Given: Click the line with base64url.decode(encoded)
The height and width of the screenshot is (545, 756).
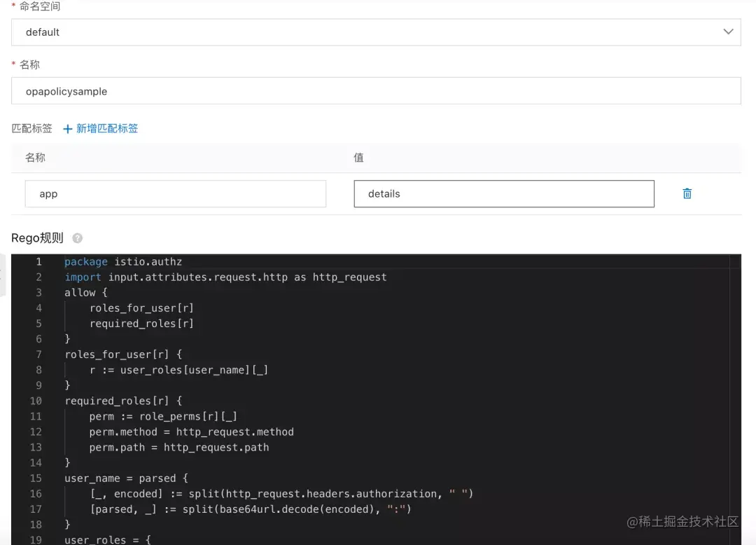Looking at the screenshot, I should coord(251,509).
